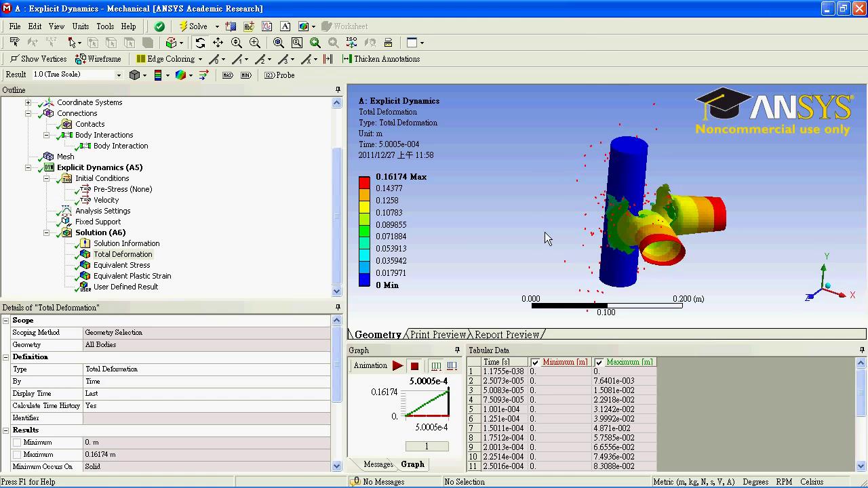The height and width of the screenshot is (488, 868).
Task: Toggle the Minimum results checkbox in details
Action: [18, 443]
